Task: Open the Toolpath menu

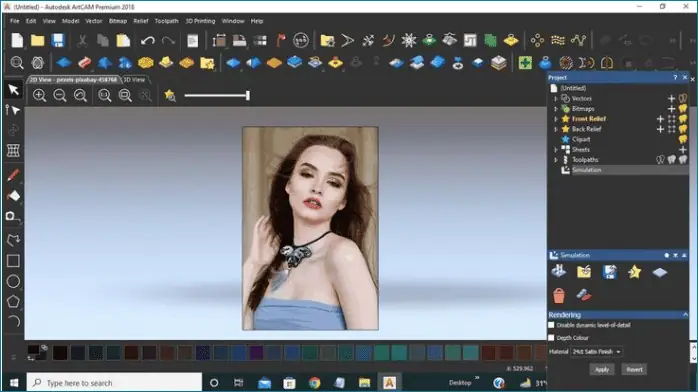Action: coord(166,21)
